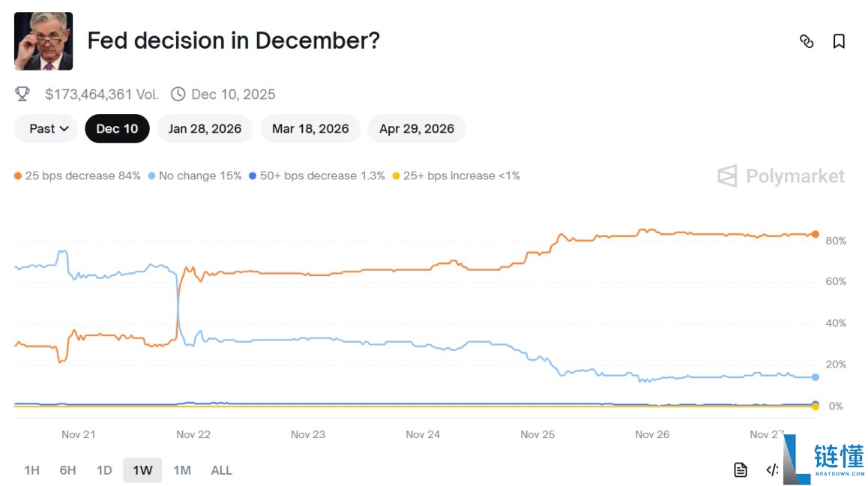Image resolution: width=868 pixels, height=486 pixels.
Task: Expand the Past dropdown
Action: [46, 129]
